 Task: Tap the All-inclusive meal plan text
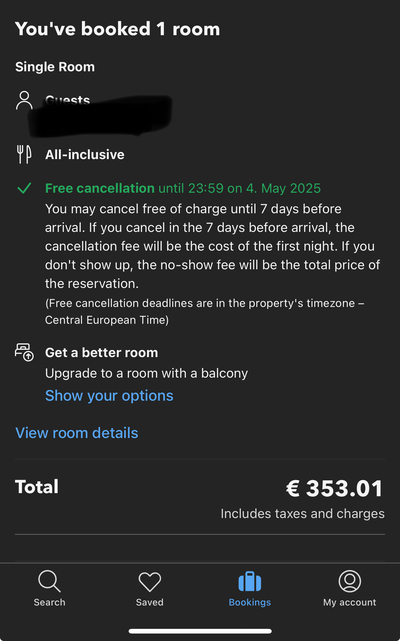coord(85,155)
